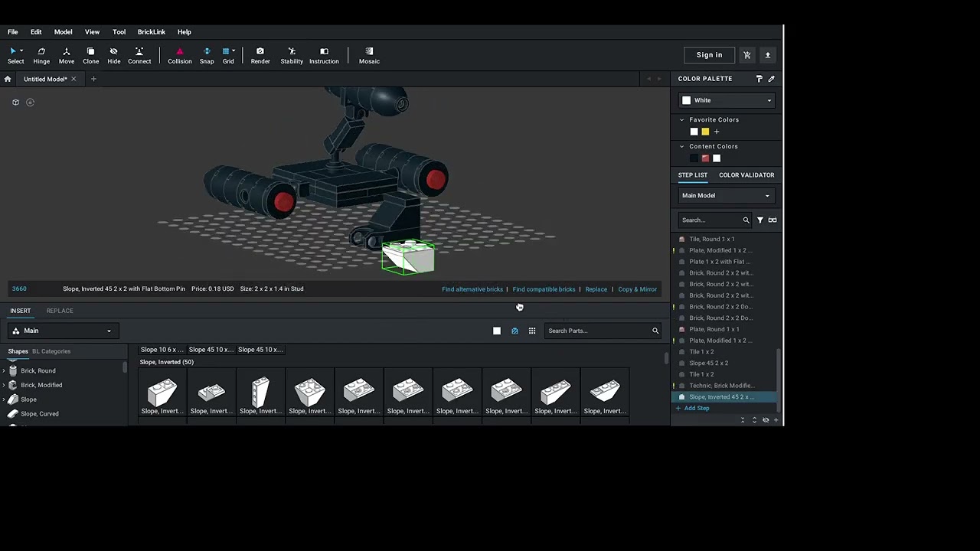Use the Clone tool
980x551 pixels.
[x=90, y=55]
